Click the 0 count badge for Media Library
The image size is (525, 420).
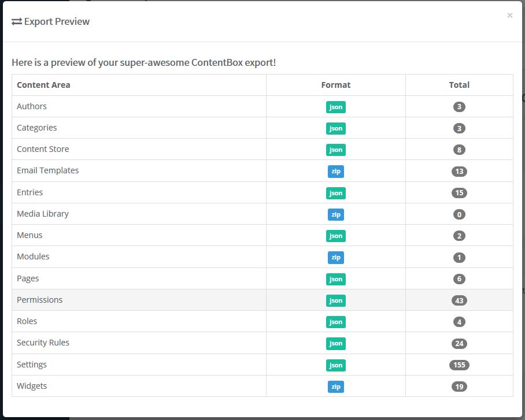click(459, 214)
